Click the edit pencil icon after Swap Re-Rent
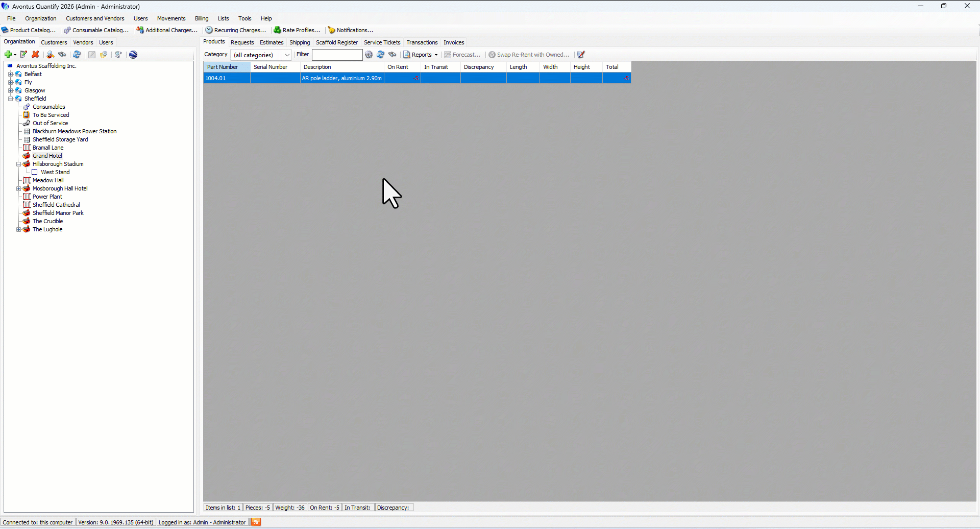The width and height of the screenshot is (980, 529). point(581,55)
